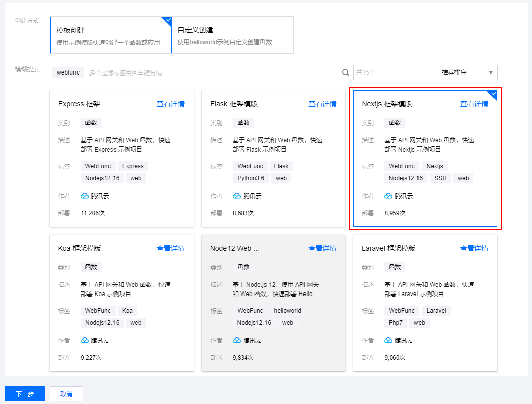Click Tencent Cloud logo in Nextjs card

(x=388, y=196)
